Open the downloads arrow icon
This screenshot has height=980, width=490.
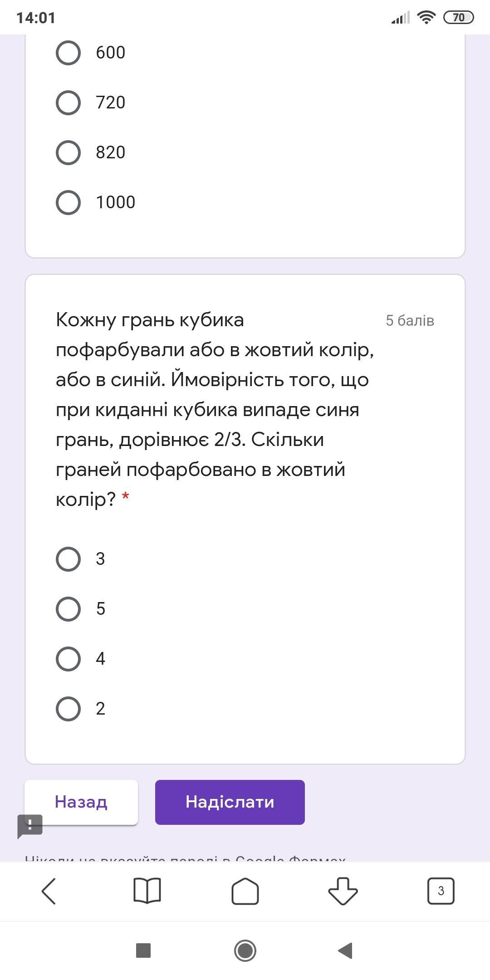(343, 891)
